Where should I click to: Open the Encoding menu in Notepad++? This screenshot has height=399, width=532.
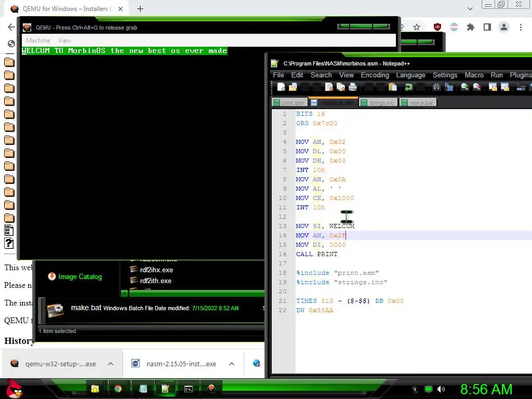(375, 75)
